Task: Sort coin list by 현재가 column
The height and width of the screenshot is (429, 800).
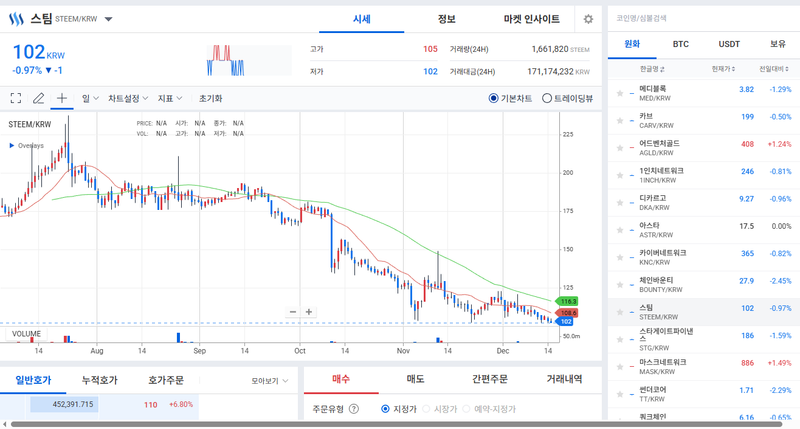Action: pos(722,69)
